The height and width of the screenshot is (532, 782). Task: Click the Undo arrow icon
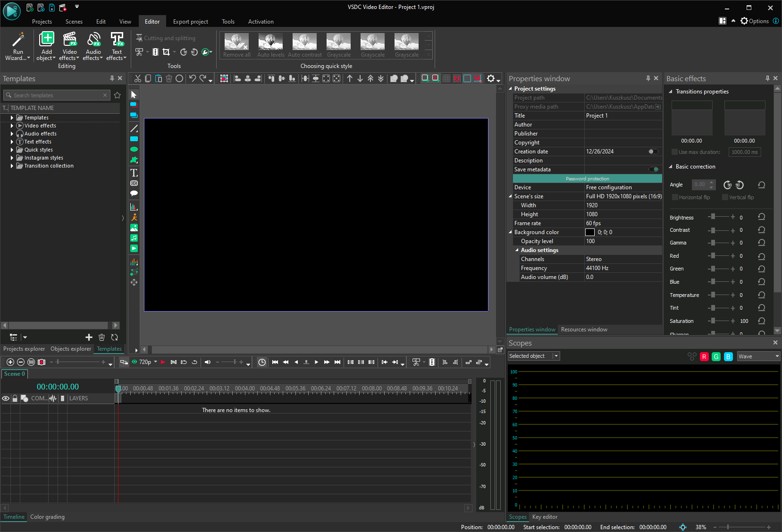(193, 78)
